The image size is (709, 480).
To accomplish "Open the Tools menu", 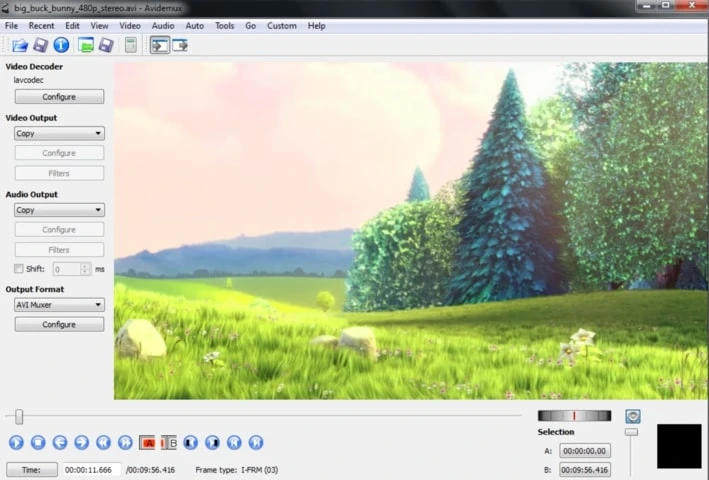I will (225, 25).
